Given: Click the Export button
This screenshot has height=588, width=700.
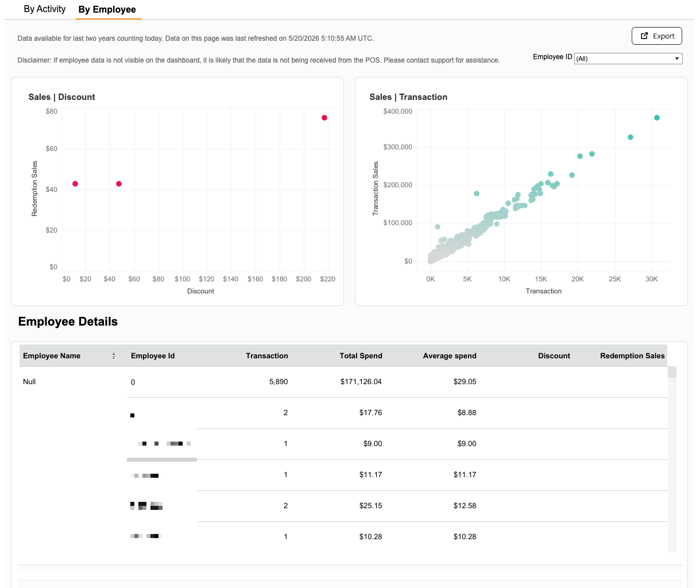Looking at the screenshot, I should (657, 36).
